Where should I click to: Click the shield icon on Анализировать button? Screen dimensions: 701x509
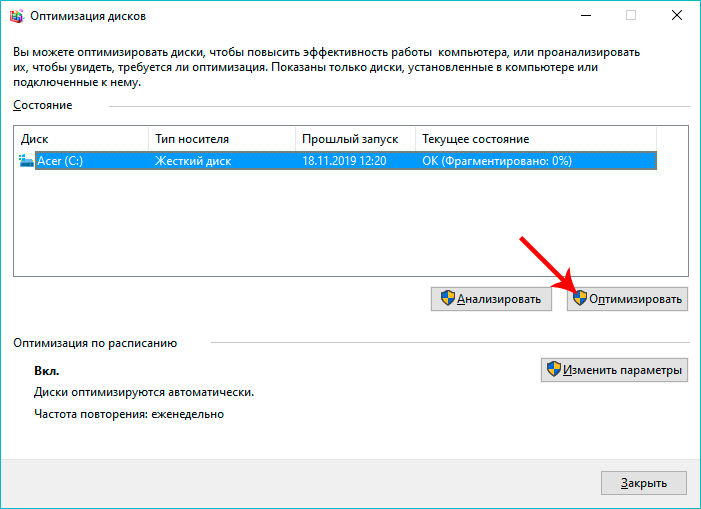tap(448, 299)
